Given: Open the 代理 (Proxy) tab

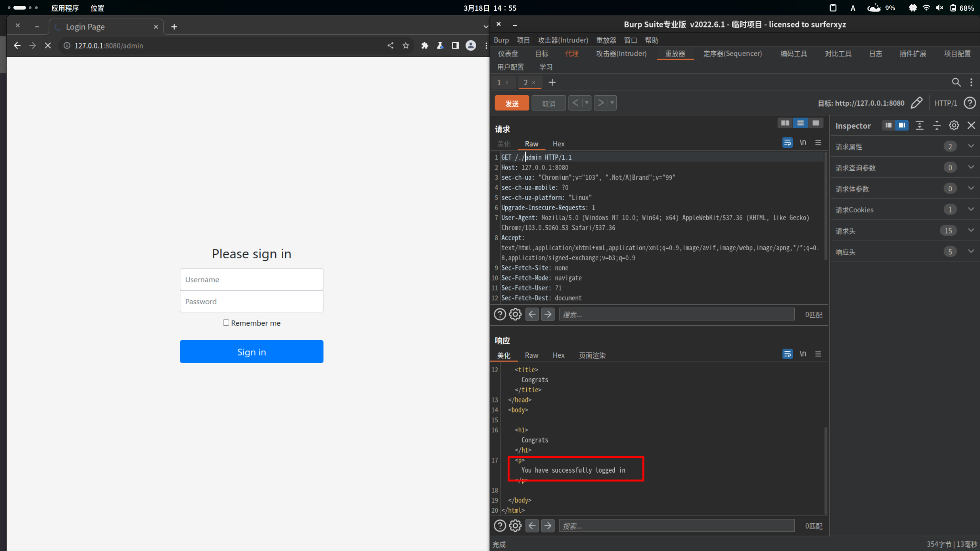Looking at the screenshot, I should tap(572, 54).
